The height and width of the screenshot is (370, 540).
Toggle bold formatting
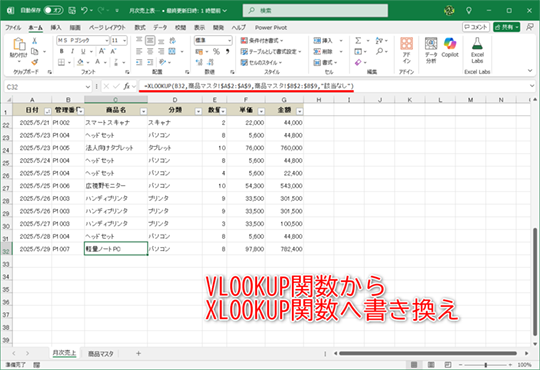click(x=61, y=51)
